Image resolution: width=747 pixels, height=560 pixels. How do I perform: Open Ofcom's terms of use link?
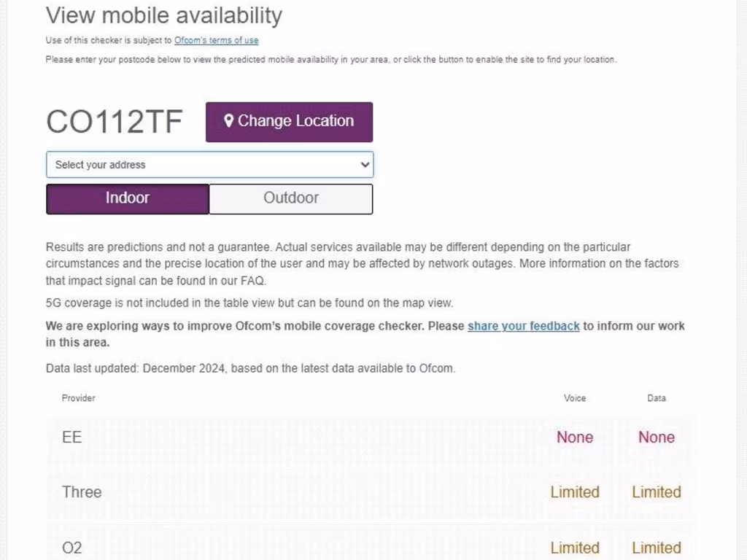click(x=216, y=41)
